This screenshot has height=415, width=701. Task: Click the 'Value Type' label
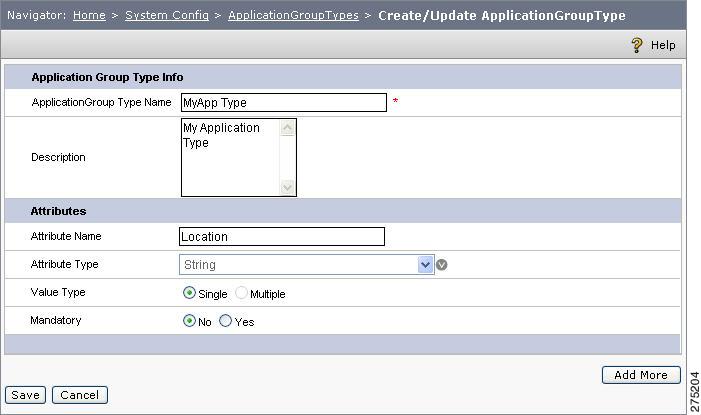point(58,292)
